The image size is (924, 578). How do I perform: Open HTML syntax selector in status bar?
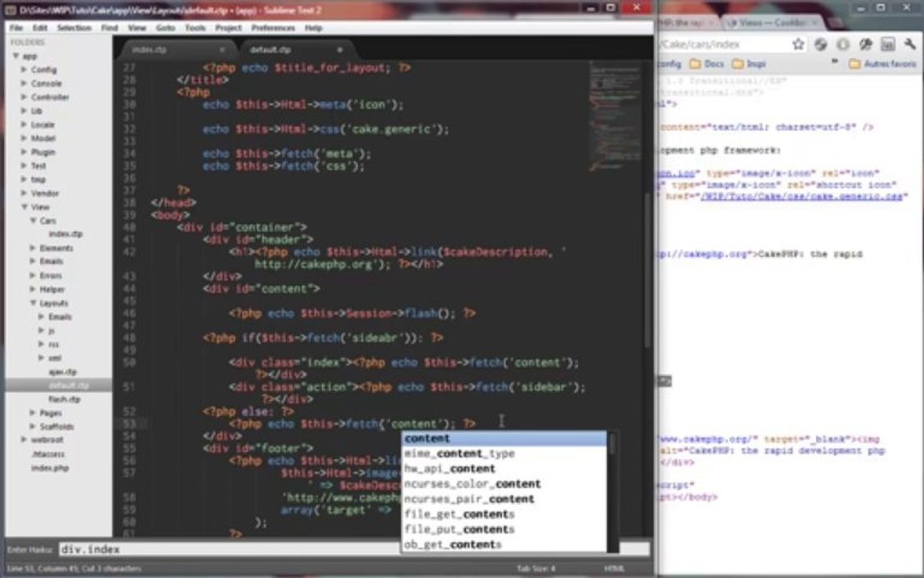click(614, 568)
